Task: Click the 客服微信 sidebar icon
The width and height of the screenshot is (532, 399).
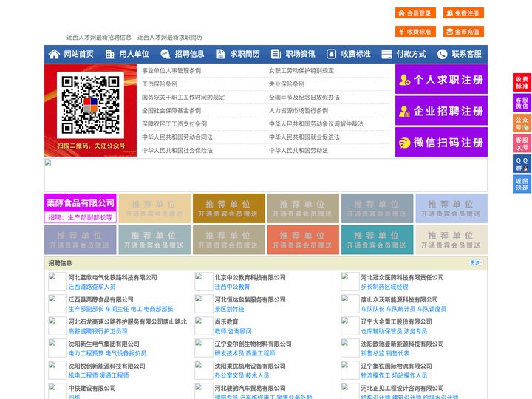Action: pos(522,103)
